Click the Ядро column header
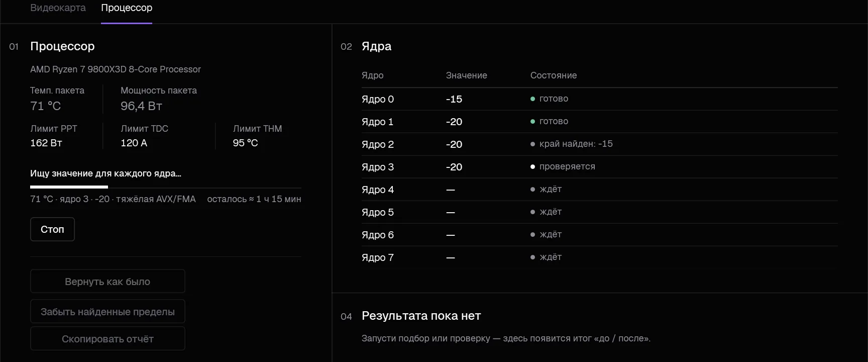Viewport: 868px width, 362px height. click(373, 75)
